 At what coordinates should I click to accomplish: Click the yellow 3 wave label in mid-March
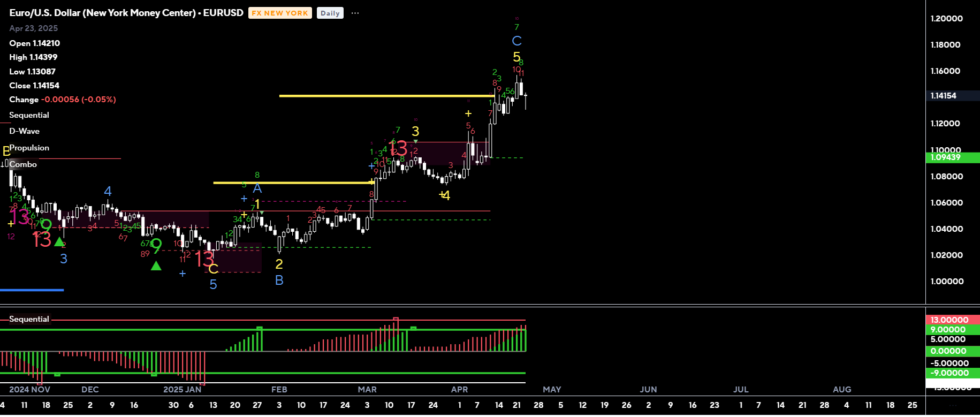[x=415, y=132]
